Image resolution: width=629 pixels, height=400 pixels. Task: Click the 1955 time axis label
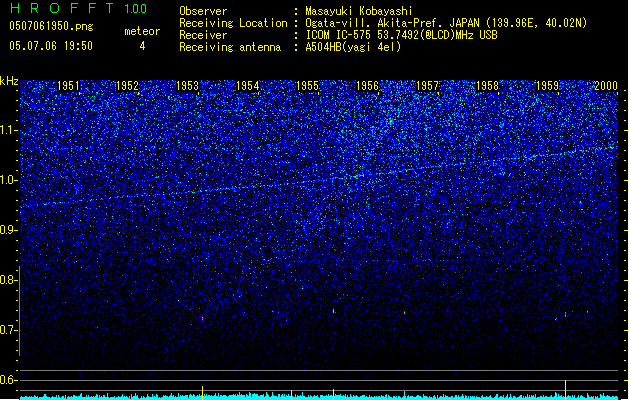pyautogui.click(x=307, y=85)
